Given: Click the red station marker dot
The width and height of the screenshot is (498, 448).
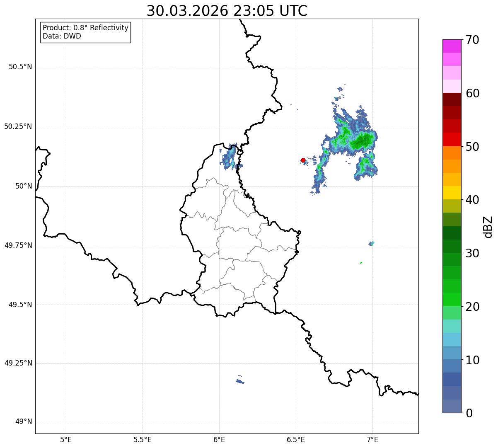Looking at the screenshot, I should (x=303, y=160).
